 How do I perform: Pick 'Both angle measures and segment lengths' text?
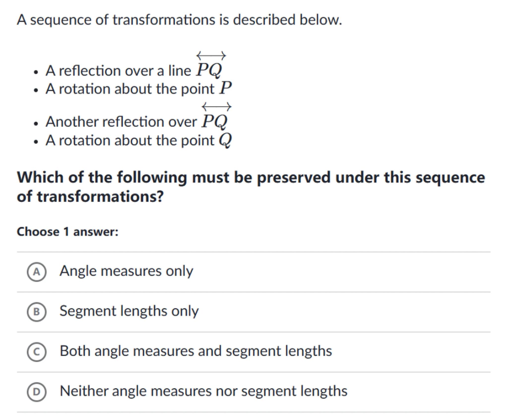pos(196,351)
